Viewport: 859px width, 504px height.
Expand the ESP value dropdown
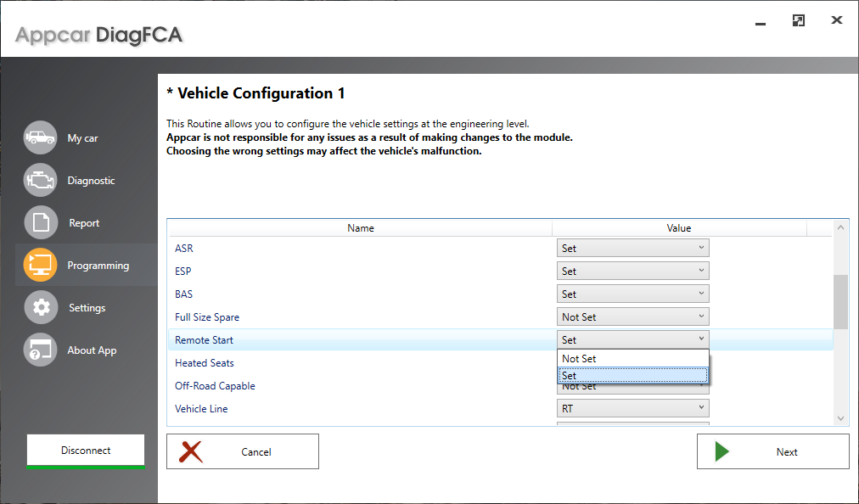tap(632, 272)
